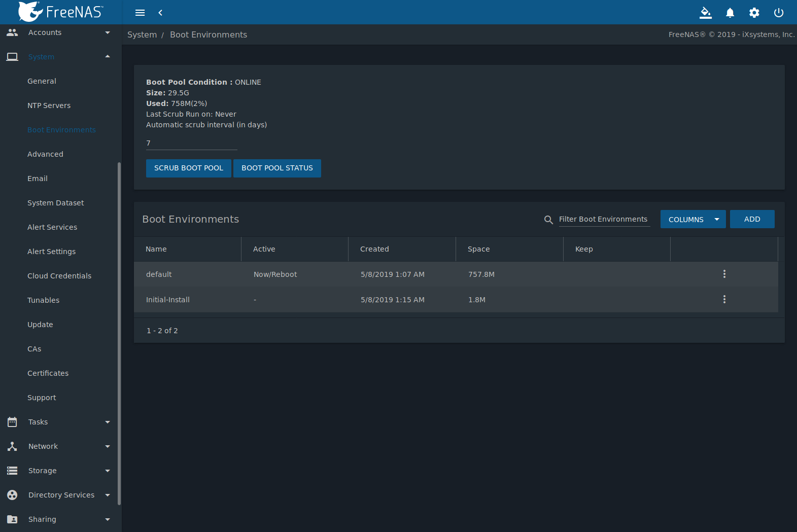Open NTP Servers page
This screenshot has width=797, height=532.
[x=49, y=105]
